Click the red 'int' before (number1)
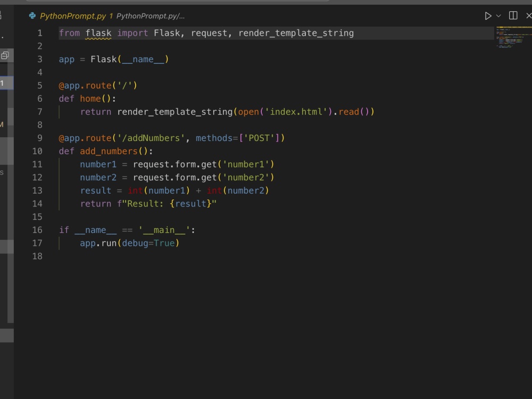Image resolution: width=532 pixels, height=399 pixels. pyautogui.click(x=135, y=190)
